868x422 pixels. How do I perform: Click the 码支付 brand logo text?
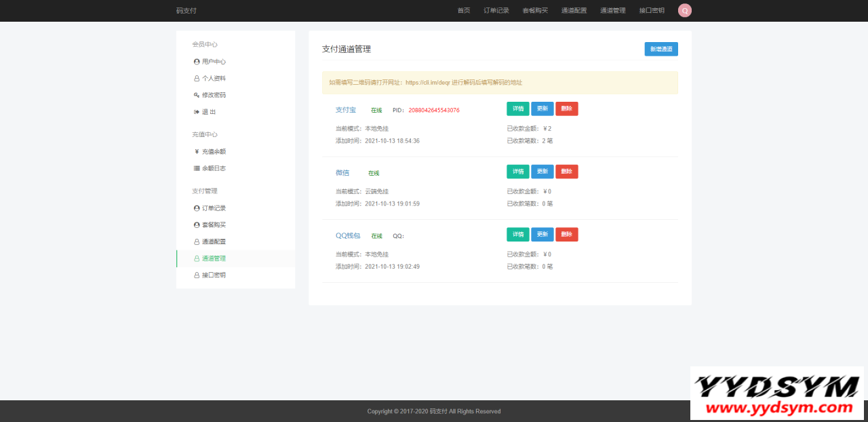point(186,11)
